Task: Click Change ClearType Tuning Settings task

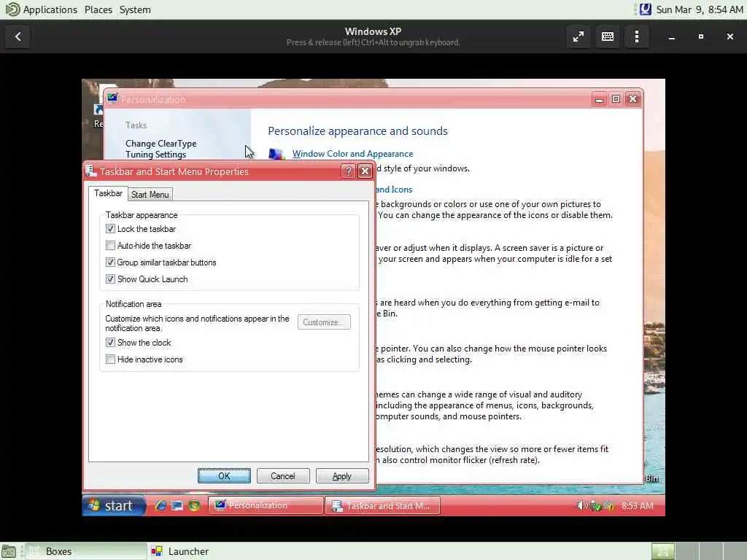Action: [x=160, y=149]
